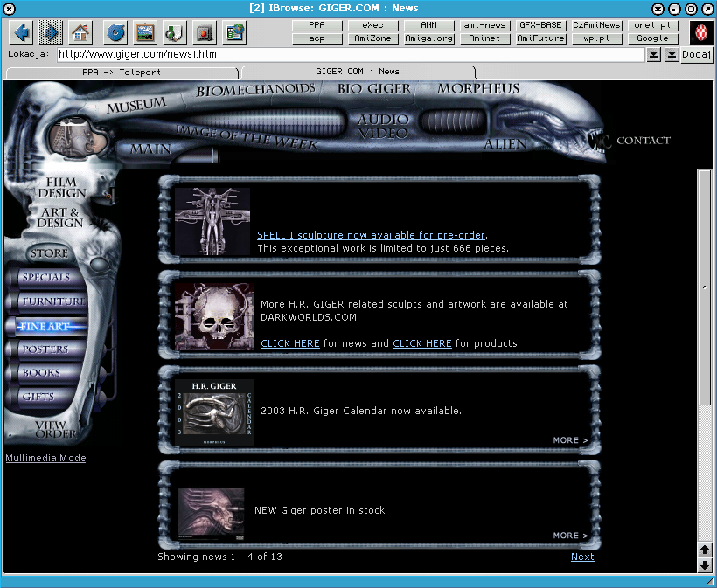Open the Aminet bookmark button
Image resolution: width=717 pixels, height=588 pixels.
[x=484, y=38]
